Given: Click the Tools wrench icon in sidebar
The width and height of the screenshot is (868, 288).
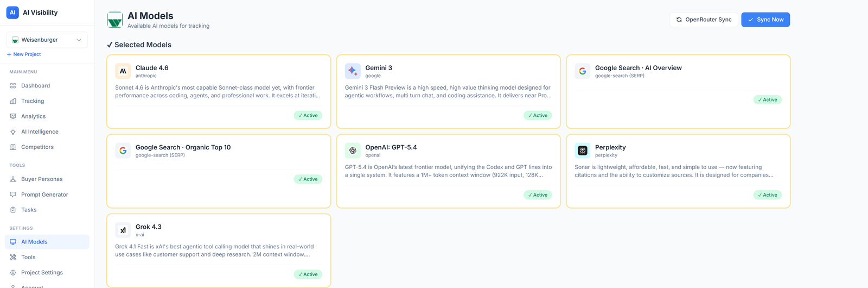Looking at the screenshot, I should point(13,257).
